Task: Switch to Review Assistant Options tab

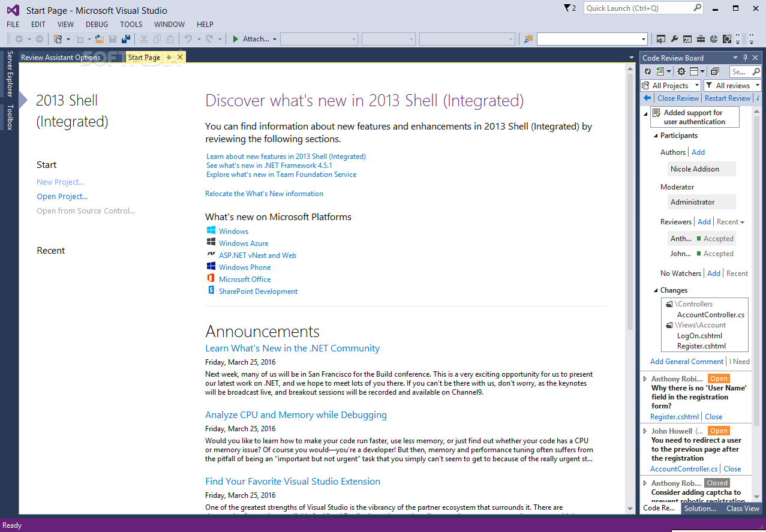Action: 61,58
